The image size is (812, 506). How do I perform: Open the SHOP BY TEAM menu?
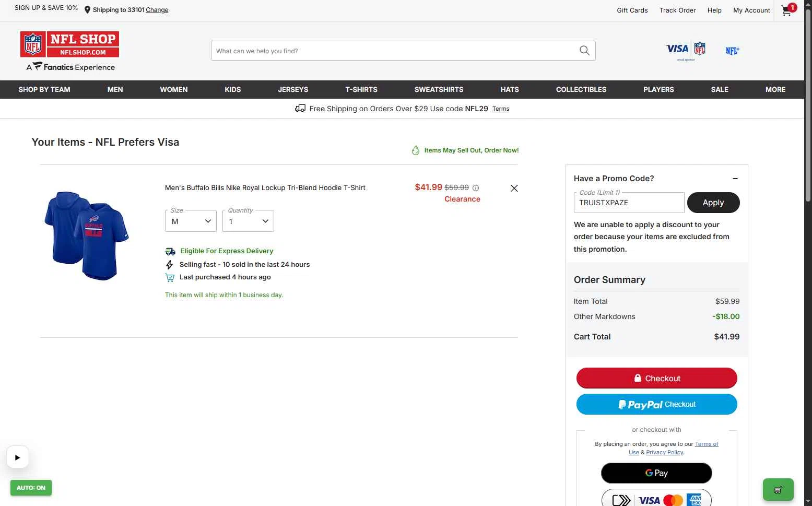(x=44, y=89)
